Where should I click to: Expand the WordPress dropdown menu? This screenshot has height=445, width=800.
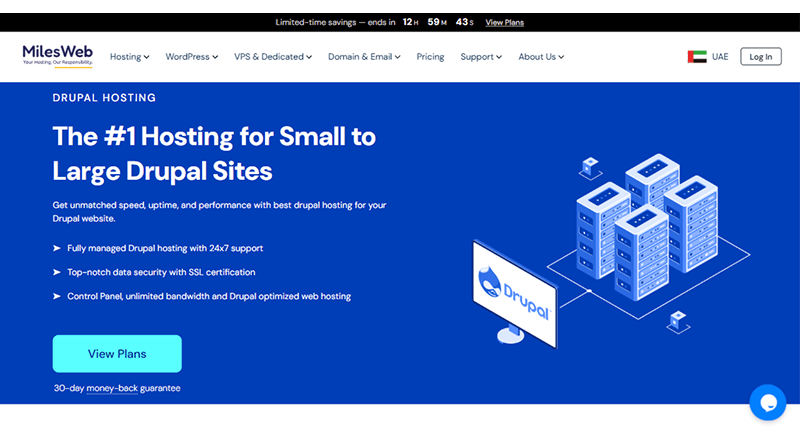(x=191, y=57)
